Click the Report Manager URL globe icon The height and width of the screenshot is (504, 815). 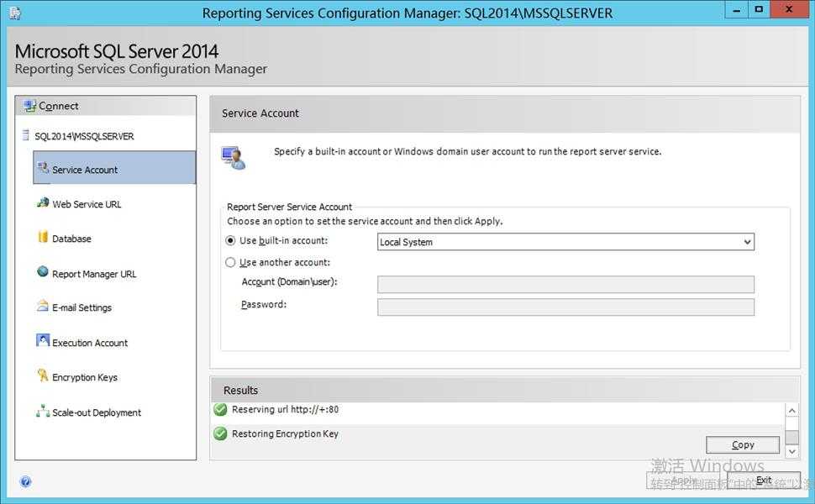[43, 271]
